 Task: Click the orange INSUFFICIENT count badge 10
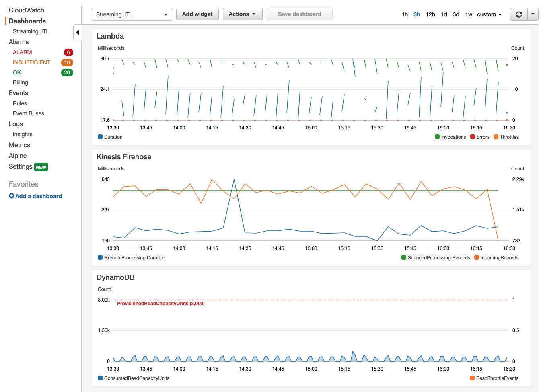pyautogui.click(x=67, y=62)
